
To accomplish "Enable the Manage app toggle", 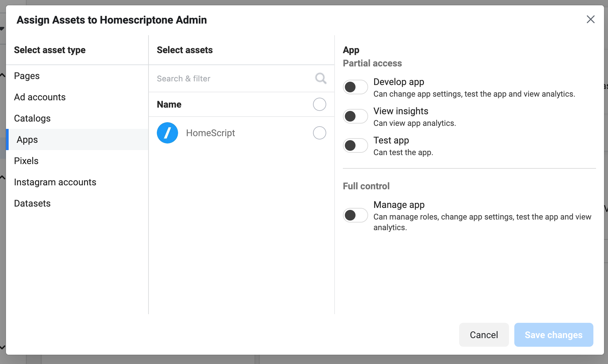I will pyautogui.click(x=355, y=215).
